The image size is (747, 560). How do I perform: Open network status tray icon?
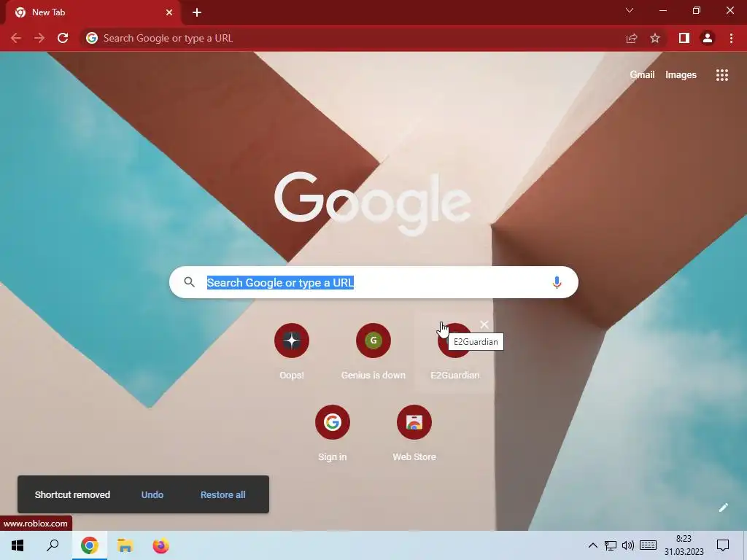pos(611,545)
